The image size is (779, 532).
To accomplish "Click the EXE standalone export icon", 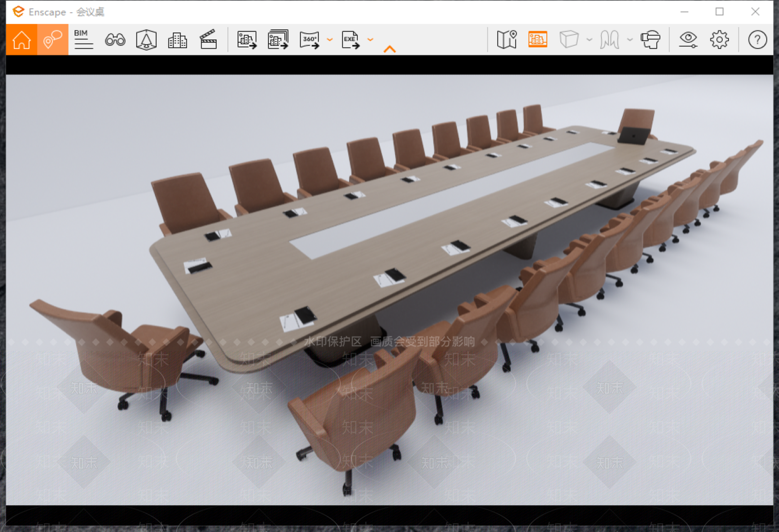I will point(351,40).
